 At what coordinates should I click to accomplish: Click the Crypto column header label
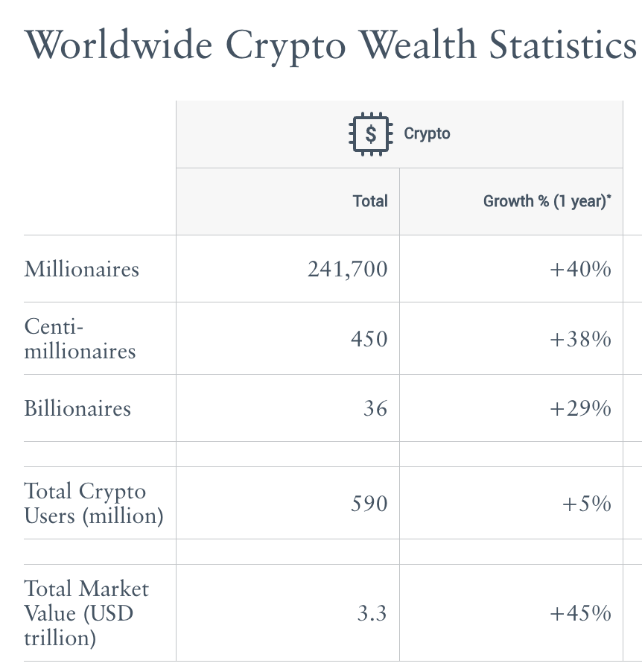point(427,134)
